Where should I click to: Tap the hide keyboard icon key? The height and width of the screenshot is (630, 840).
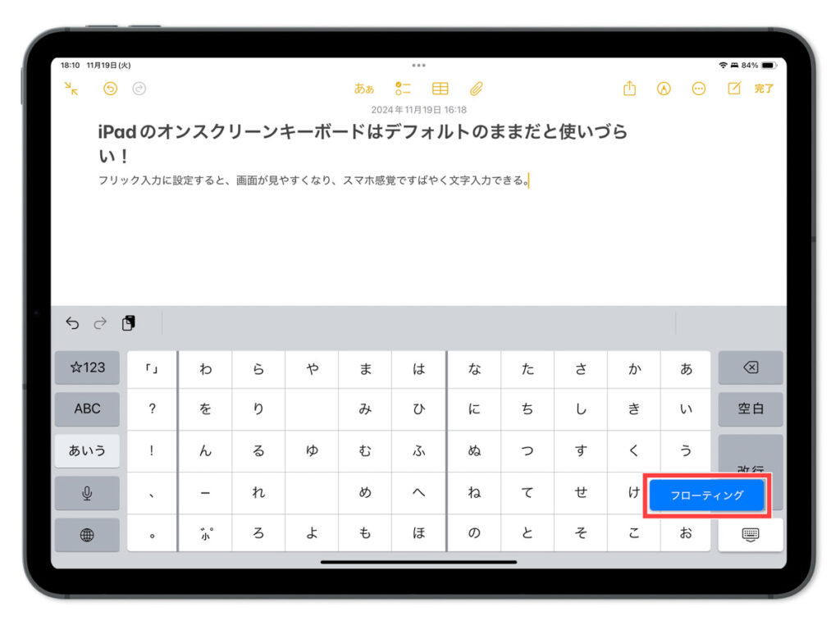(x=751, y=535)
